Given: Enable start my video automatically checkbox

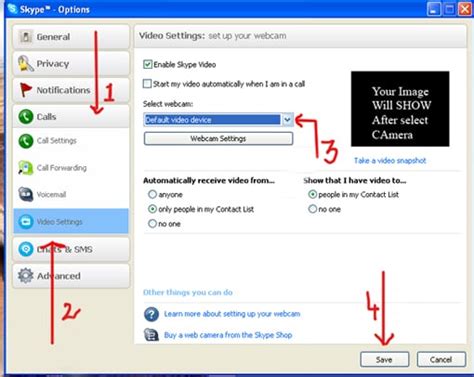Looking at the screenshot, I should coord(147,84).
